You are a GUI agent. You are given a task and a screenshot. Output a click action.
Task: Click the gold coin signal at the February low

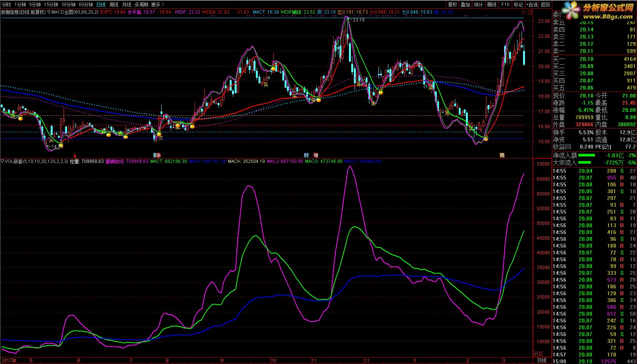click(486, 139)
